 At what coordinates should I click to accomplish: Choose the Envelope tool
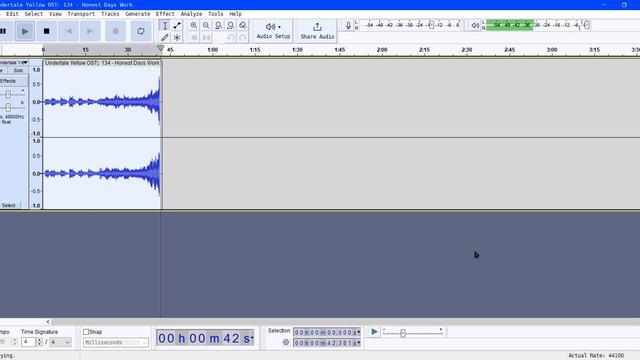click(177, 25)
